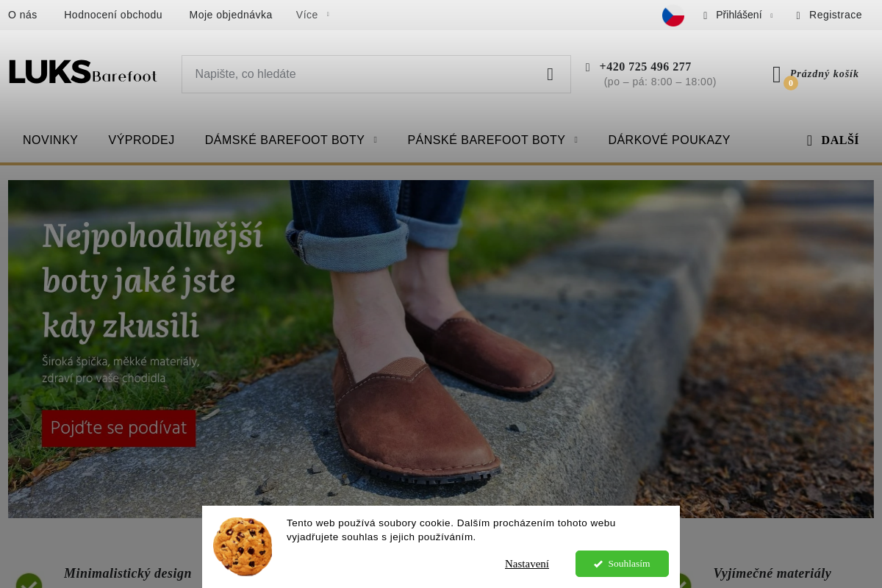
Task: Go to the Výprodej category
Action: click(x=141, y=140)
